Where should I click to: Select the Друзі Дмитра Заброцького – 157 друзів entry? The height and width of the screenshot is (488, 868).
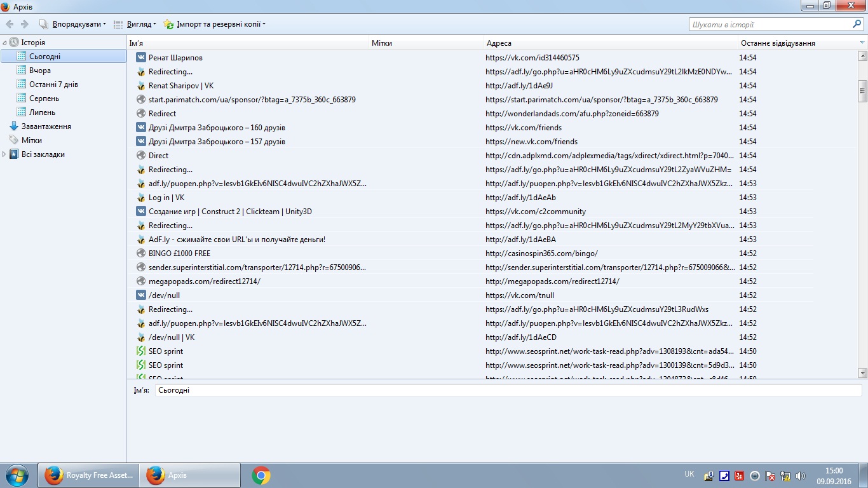coord(217,141)
